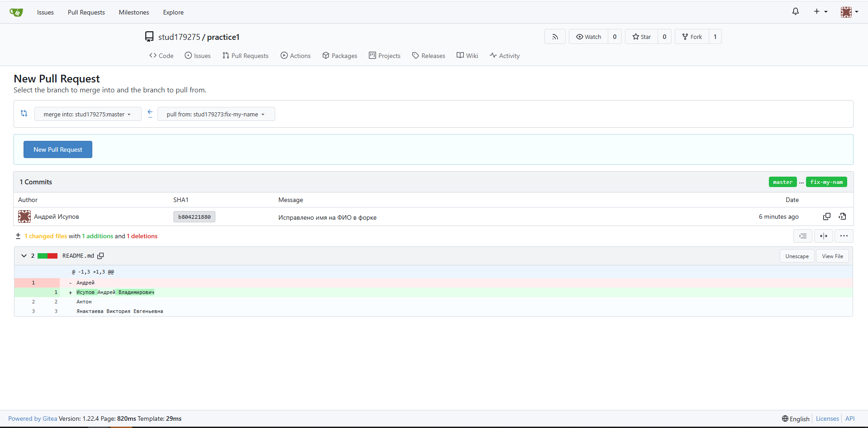The height and width of the screenshot is (428, 868).
Task: Open the Pull Requests repository tab
Action: tap(245, 56)
